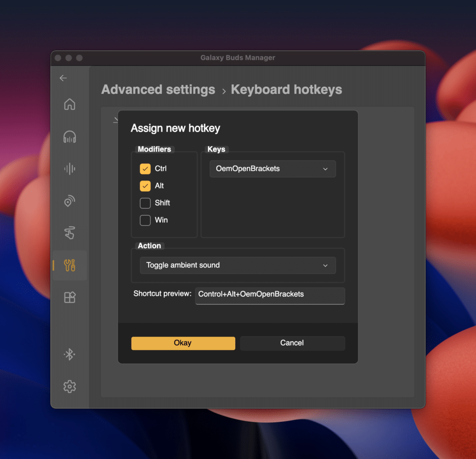Open the Home sidebar icon
This screenshot has height=459, width=476.
[x=70, y=104]
